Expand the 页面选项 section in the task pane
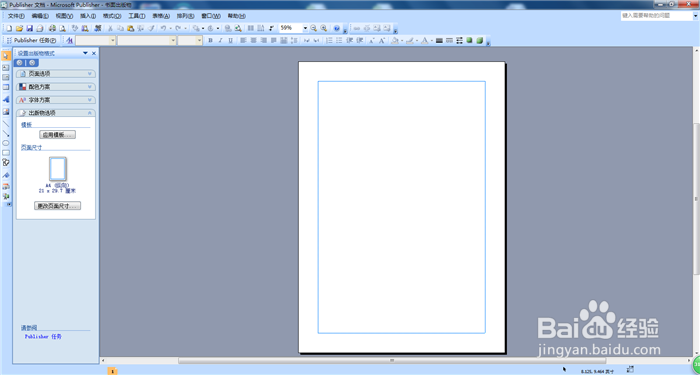 click(x=56, y=74)
